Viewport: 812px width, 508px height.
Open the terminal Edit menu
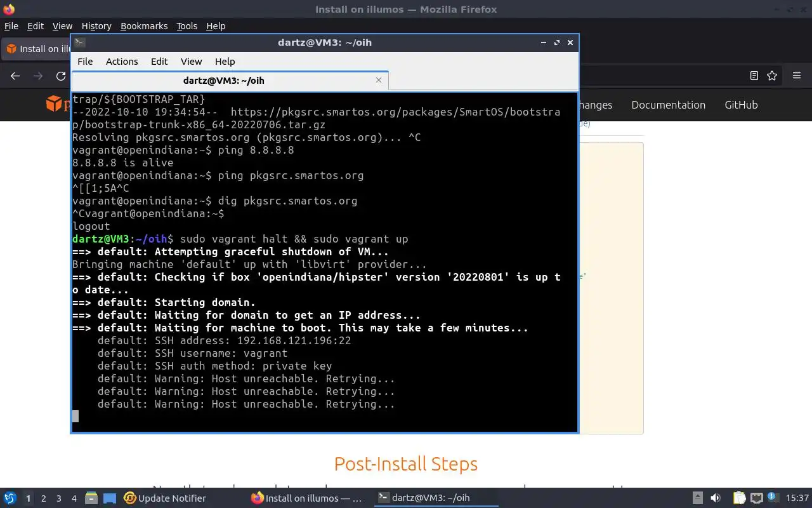[159, 62]
